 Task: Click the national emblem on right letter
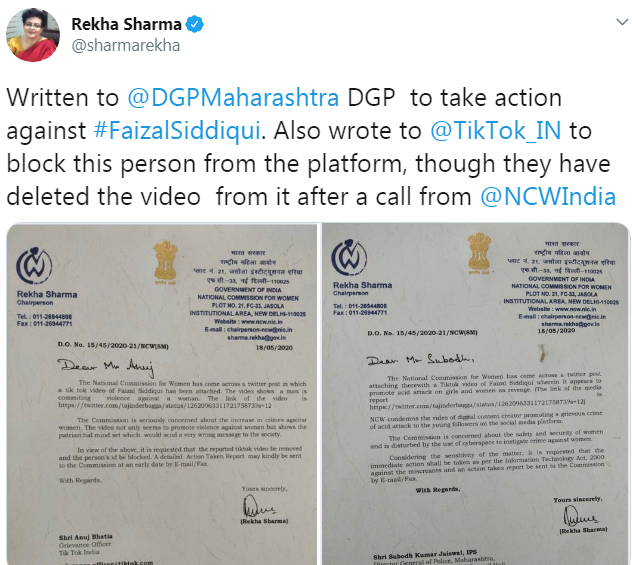pyautogui.click(x=479, y=253)
